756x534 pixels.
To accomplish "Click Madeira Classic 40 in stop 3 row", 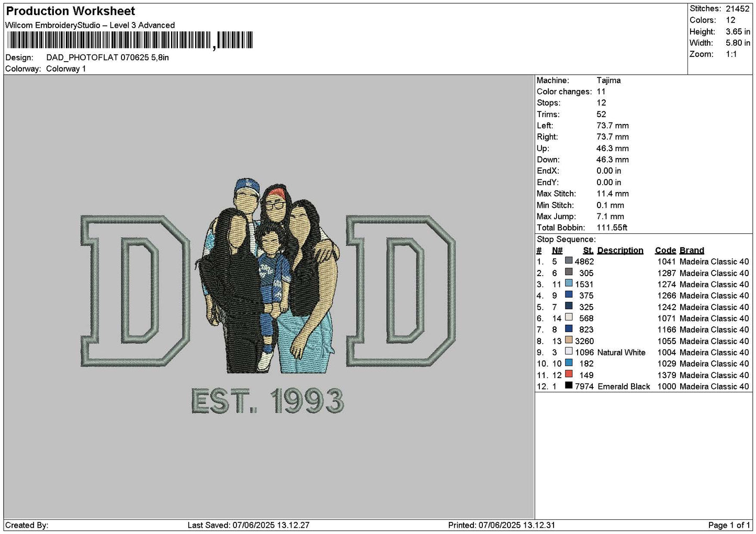I will (x=714, y=285).
